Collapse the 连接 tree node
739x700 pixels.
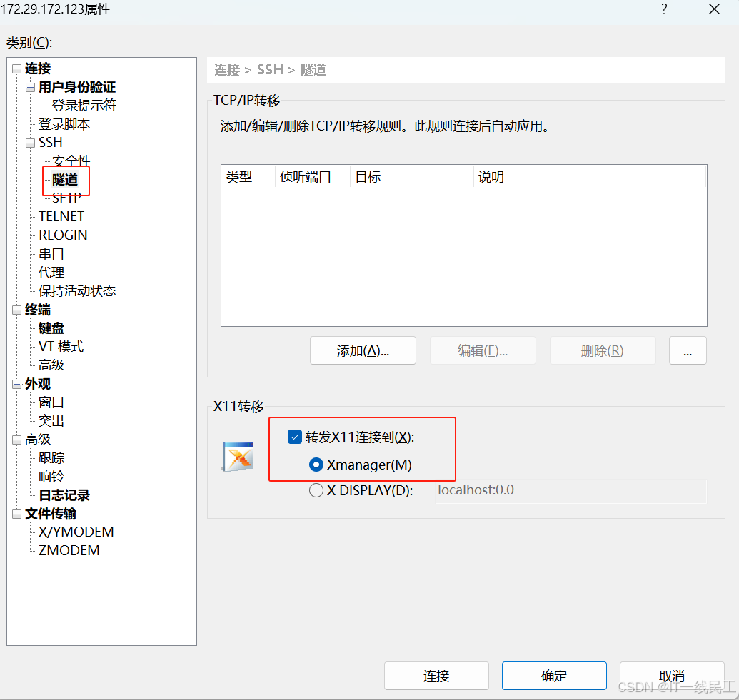click(x=17, y=69)
